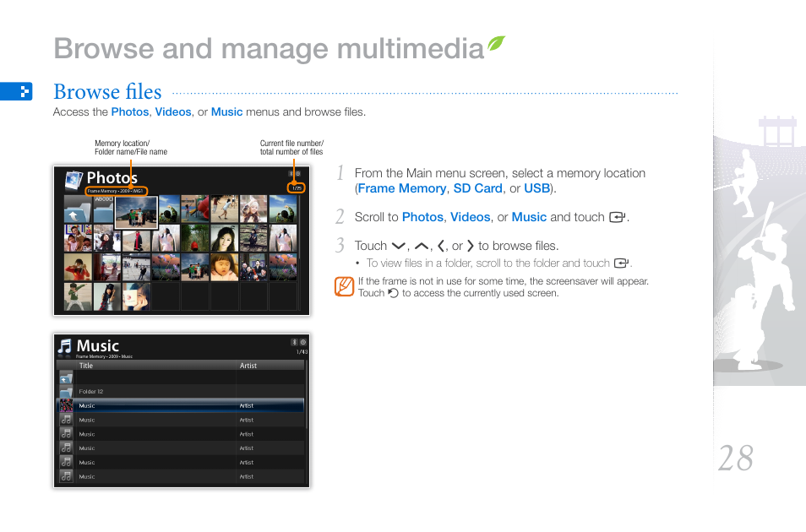Click the enter icon in step 2
This screenshot has height=532, width=806.
pos(617,217)
